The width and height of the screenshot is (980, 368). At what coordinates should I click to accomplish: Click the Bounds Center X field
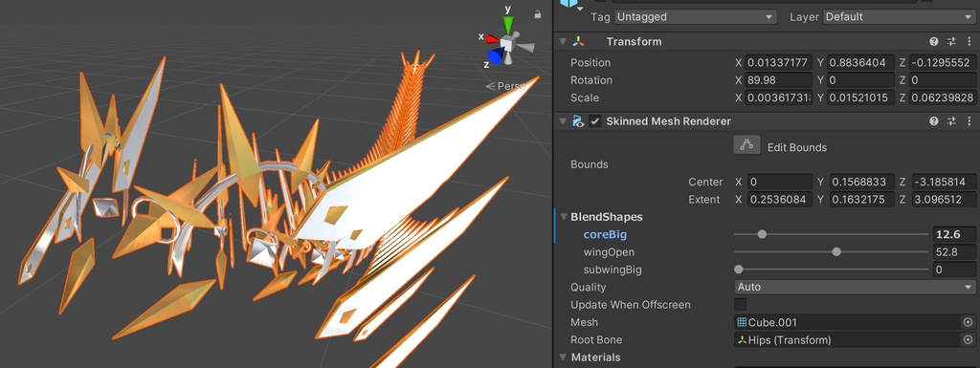click(779, 183)
